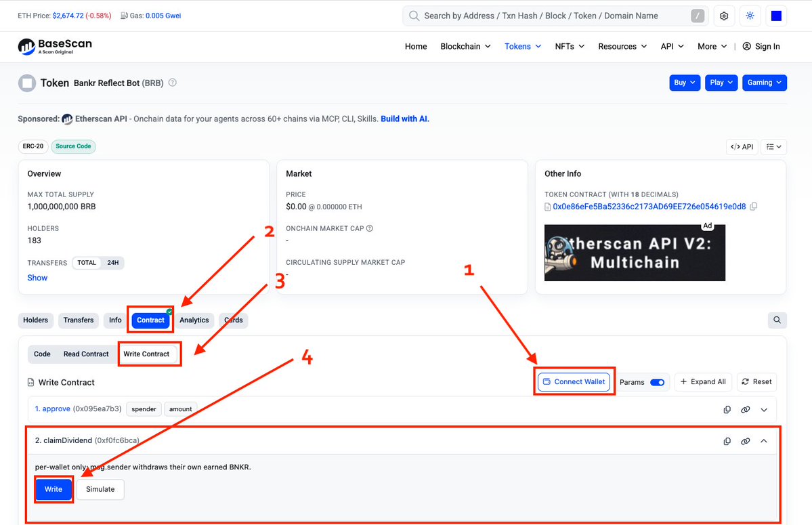812x525 pixels.
Task: Open the Code sub-tab
Action: coord(42,354)
